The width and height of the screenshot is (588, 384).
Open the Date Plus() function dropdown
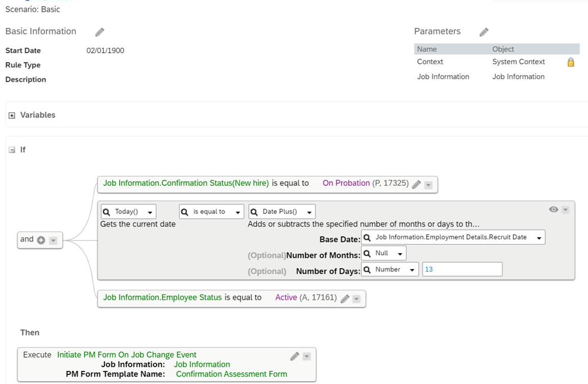click(x=309, y=212)
